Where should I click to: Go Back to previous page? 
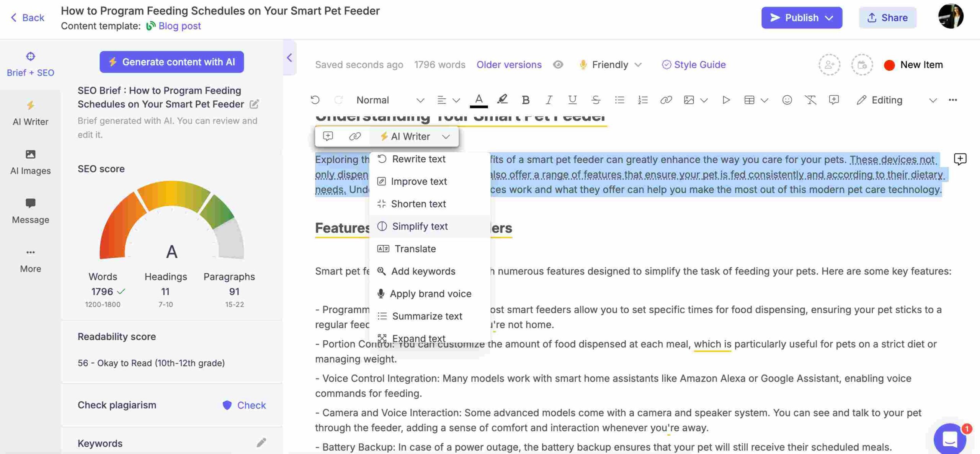coord(27,18)
